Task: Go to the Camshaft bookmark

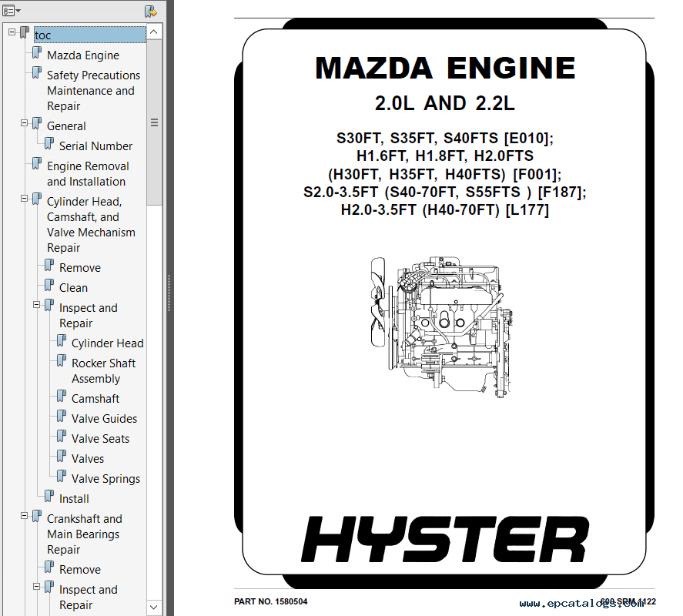Action: 95,399
